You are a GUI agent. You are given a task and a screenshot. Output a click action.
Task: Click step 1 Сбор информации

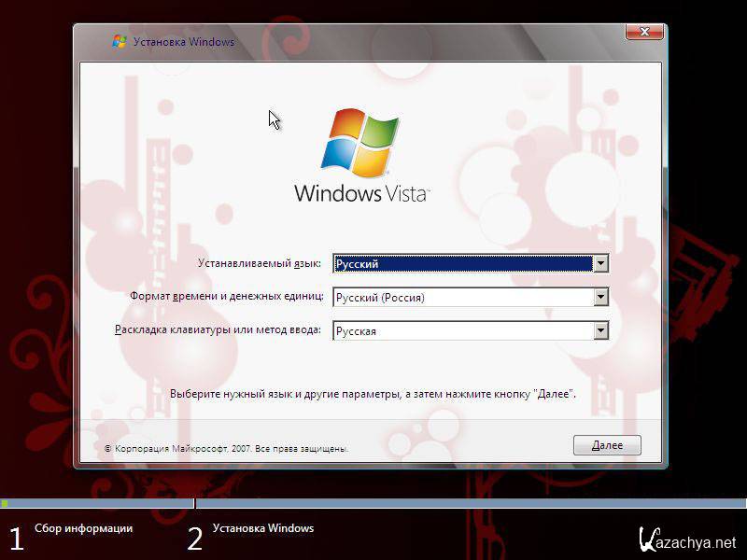pyautogui.click(x=83, y=528)
